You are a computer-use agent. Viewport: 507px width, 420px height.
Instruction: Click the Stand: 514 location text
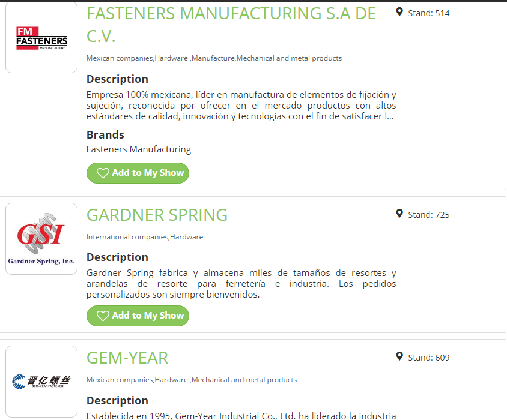(x=428, y=13)
